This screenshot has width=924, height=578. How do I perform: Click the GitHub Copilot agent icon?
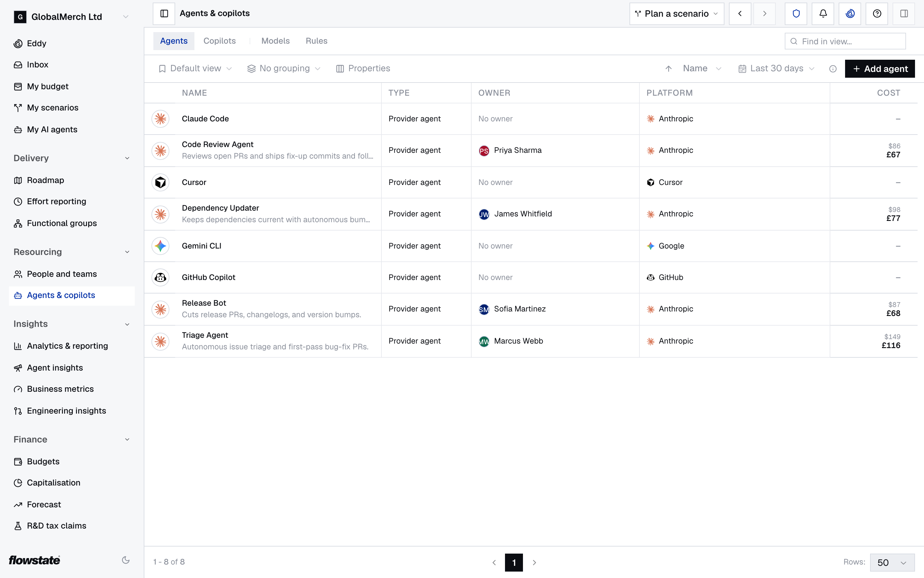[x=160, y=277]
